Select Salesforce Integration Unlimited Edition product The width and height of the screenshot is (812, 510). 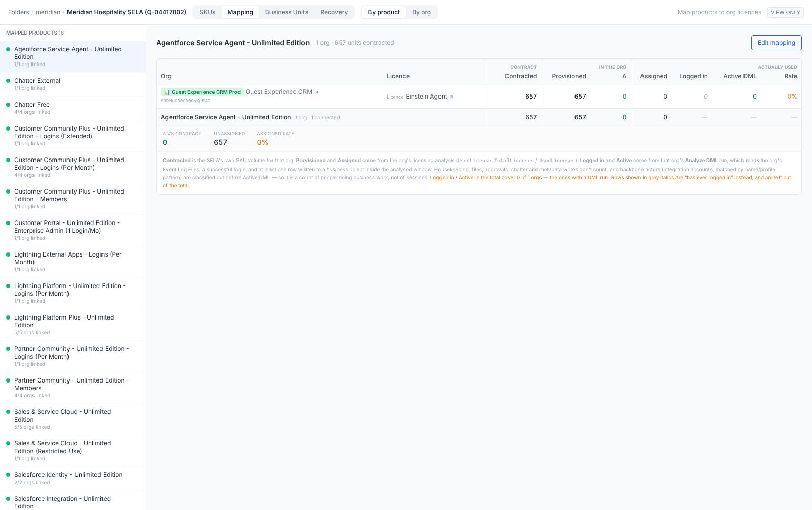[x=73, y=501]
